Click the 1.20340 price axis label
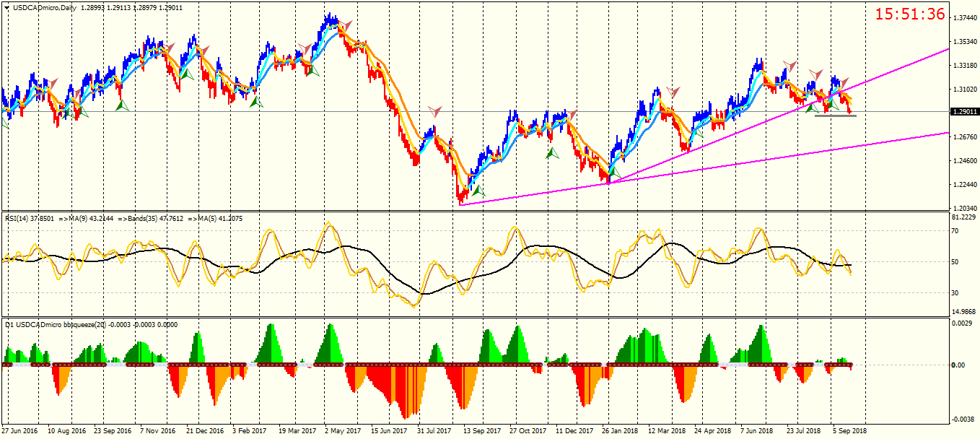 [966, 208]
